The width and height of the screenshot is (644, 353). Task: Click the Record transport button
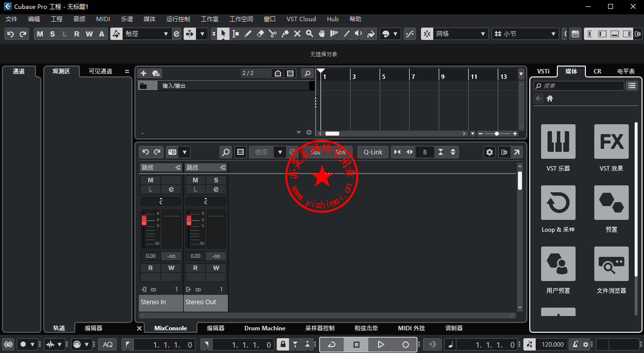click(405, 345)
